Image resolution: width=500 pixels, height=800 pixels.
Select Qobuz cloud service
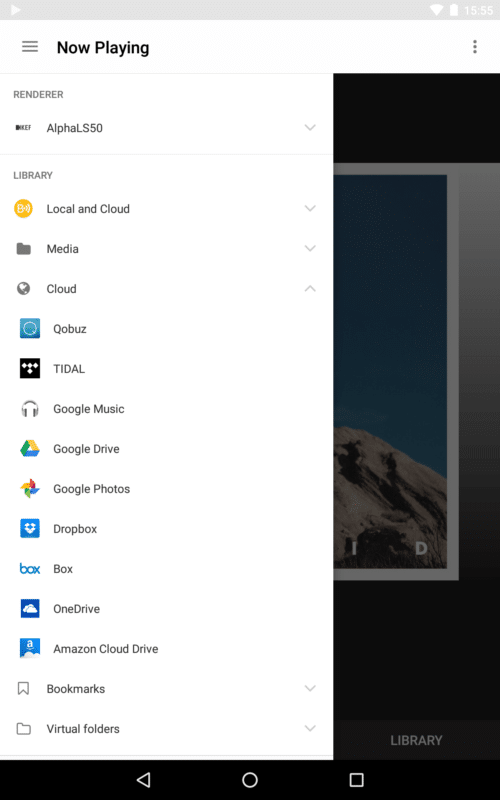[x=166, y=329]
